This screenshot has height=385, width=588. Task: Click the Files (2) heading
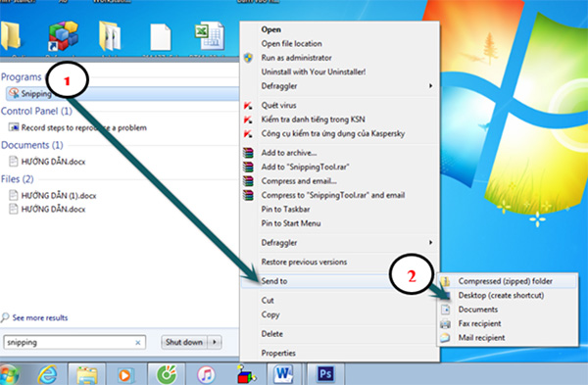point(18,179)
